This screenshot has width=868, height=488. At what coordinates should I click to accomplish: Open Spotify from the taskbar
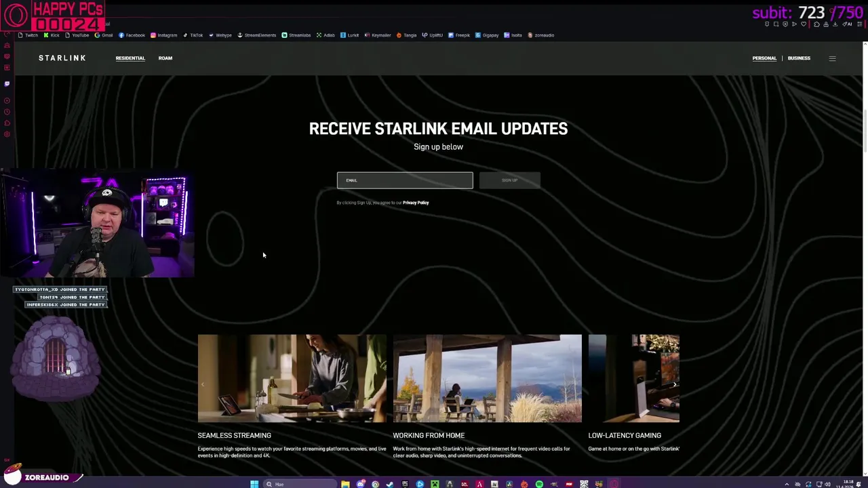tap(539, 484)
